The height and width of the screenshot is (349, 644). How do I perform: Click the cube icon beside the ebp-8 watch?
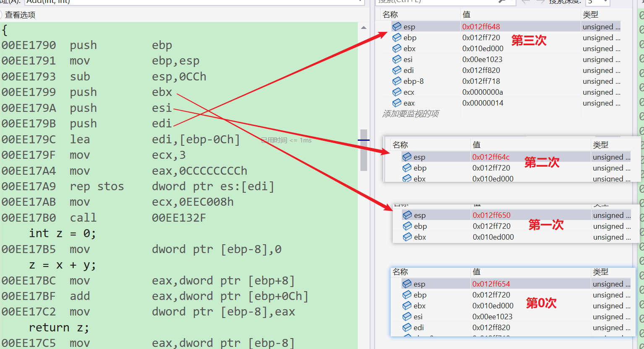point(397,81)
